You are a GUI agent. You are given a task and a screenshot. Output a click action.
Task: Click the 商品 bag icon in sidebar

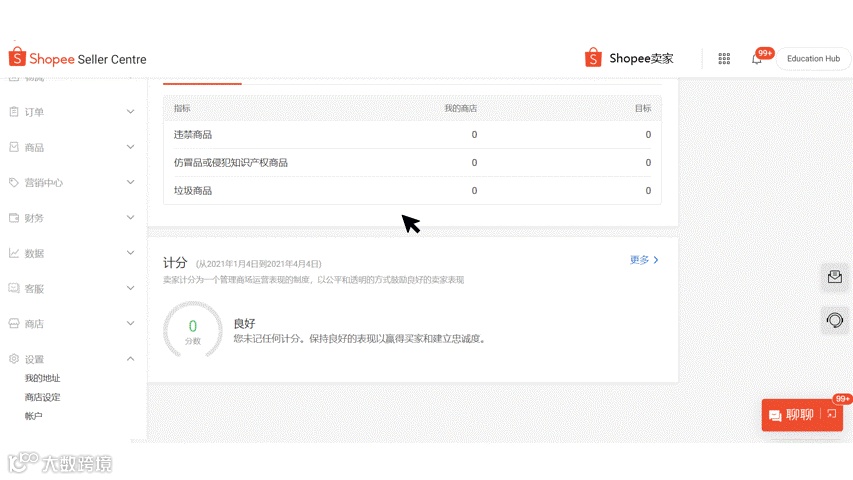point(14,147)
